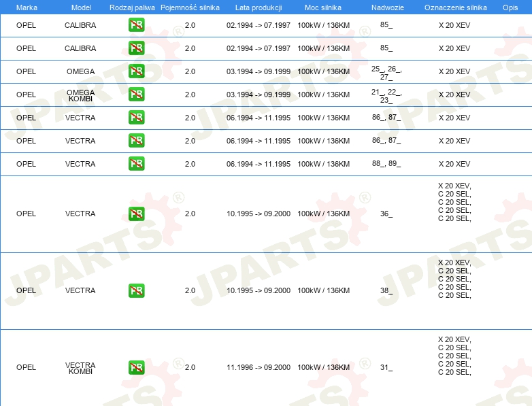Click '10.1995 -> 09.2000' in the 38_ row
The width and height of the screenshot is (532, 406).
[x=259, y=290]
